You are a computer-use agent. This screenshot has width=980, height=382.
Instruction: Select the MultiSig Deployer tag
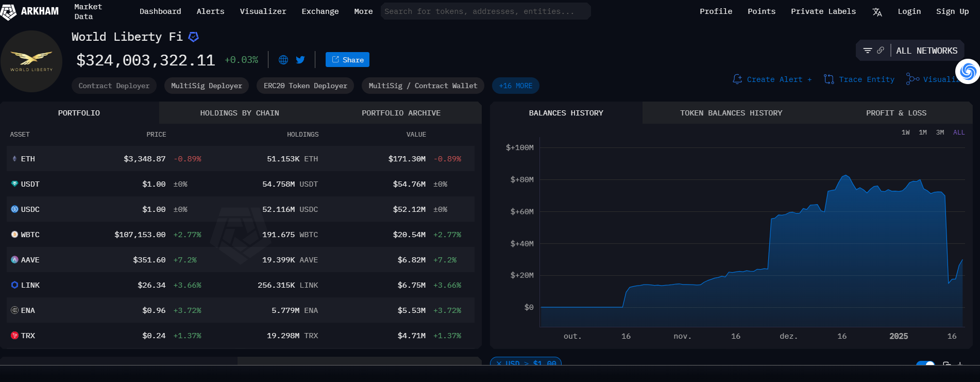(207, 86)
